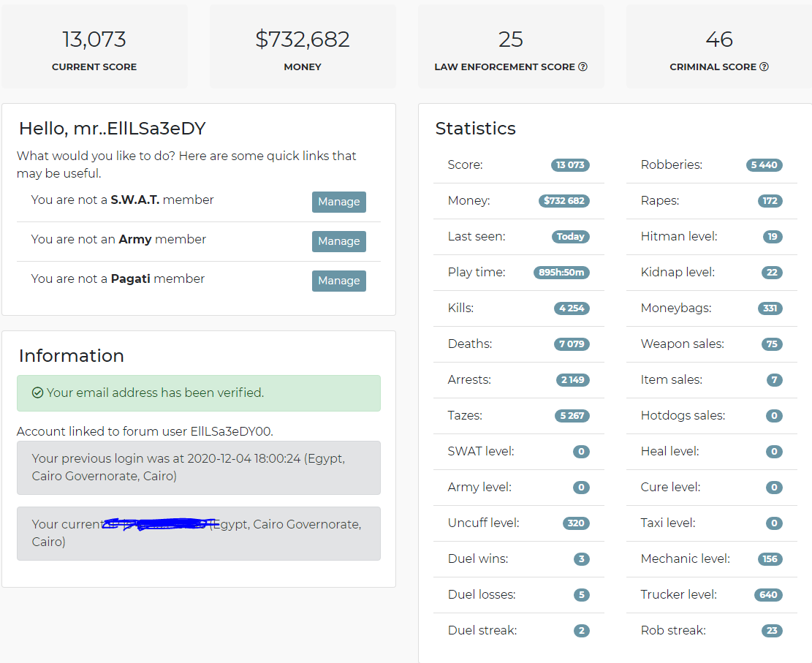This screenshot has width=812, height=663.
Task: Click the Deaths badge 7 079
Action: [572, 344]
